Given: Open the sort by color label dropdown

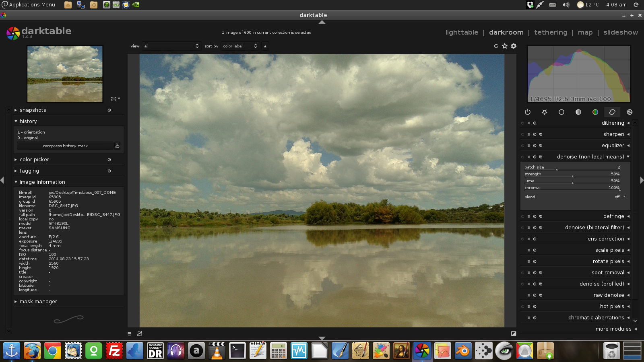Looking at the screenshot, I should (240, 46).
